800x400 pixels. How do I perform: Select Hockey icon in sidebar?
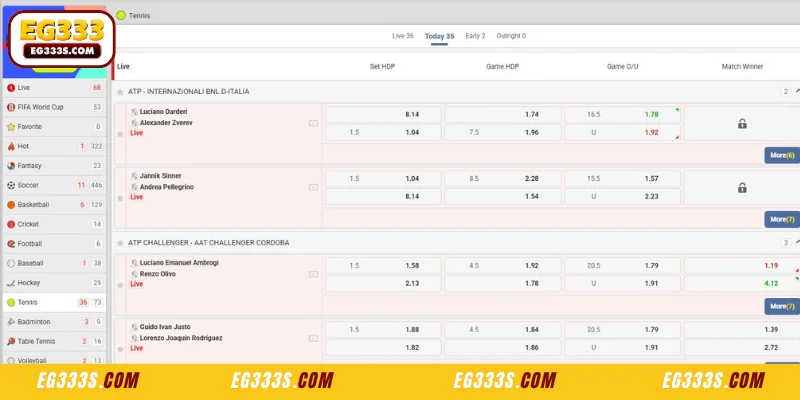11,283
